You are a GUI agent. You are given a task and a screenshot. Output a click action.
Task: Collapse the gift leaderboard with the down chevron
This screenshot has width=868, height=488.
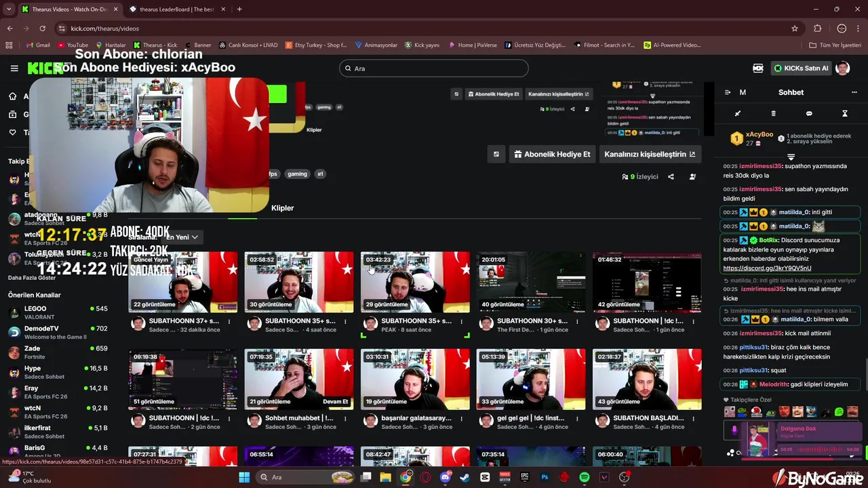click(x=791, y=157)
